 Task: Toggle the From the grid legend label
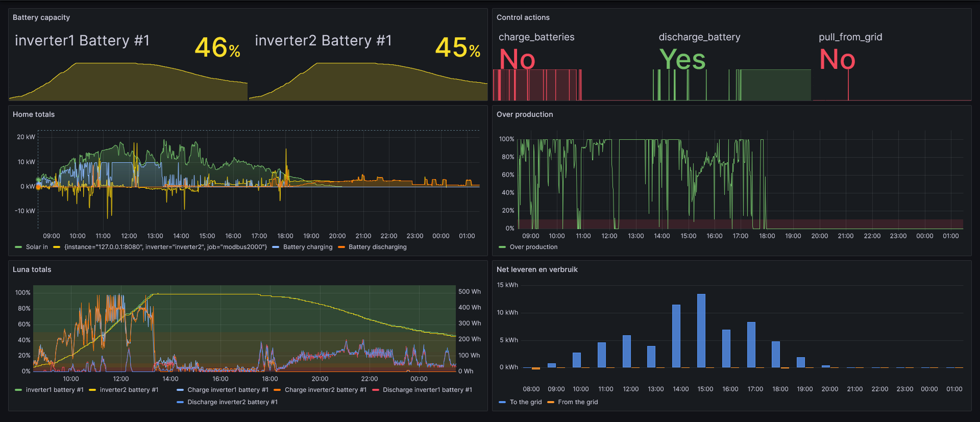point(578,402)
